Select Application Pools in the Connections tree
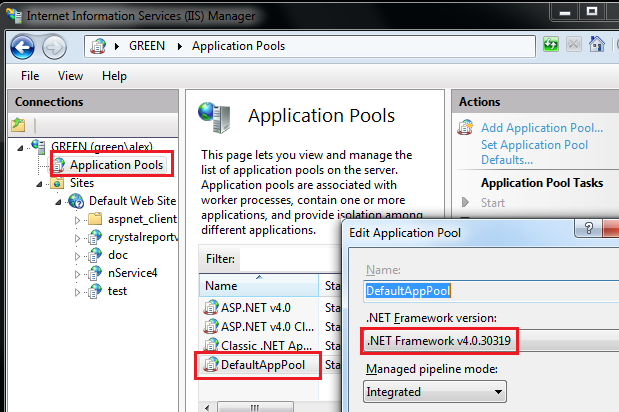This screenshot has width=619, height=412. tap(115, 164)
